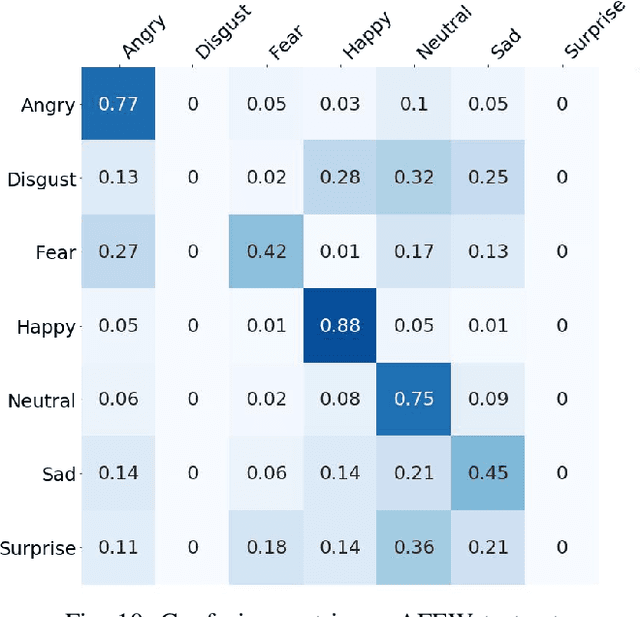Click the 0.25 cell in Disgust row
Screen dimensions: 640x617
pos(487,178)
